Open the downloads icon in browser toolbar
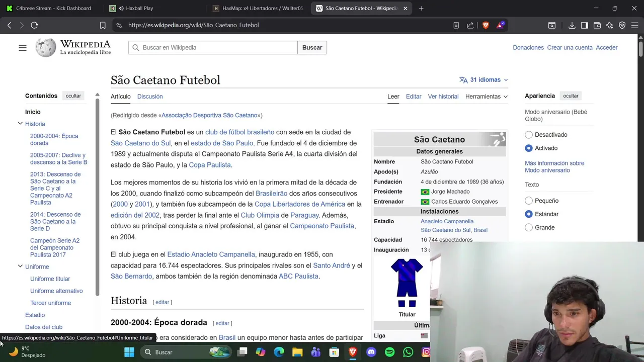644x362 pixels. point(572,25)
